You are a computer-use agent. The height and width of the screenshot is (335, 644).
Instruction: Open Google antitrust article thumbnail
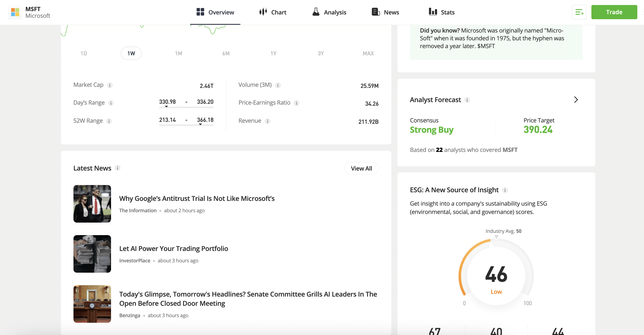(x=92, y=204)
